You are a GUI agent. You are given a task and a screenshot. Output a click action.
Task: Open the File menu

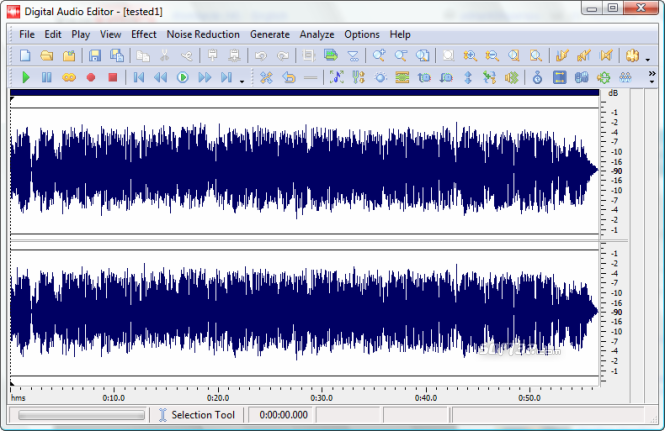27,34
